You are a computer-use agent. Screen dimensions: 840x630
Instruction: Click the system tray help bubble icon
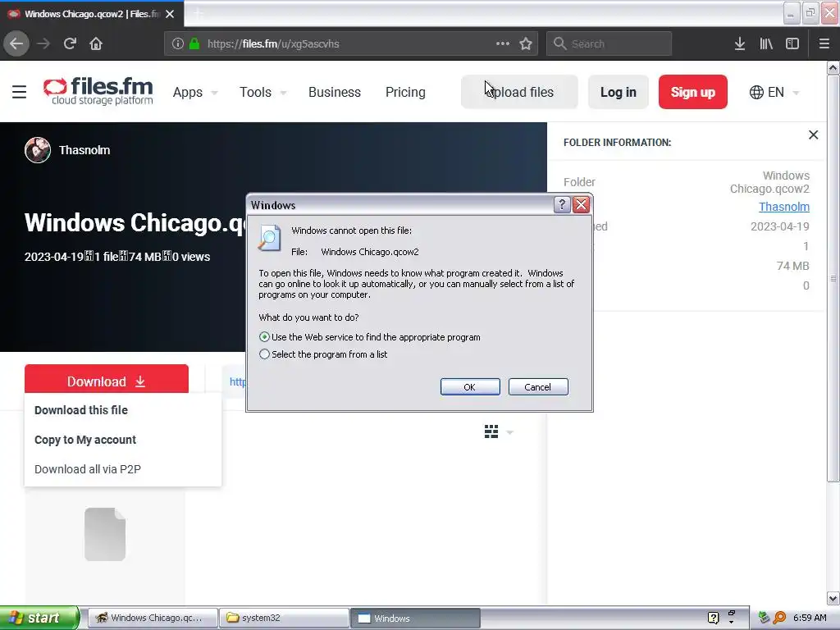[713, 618]
